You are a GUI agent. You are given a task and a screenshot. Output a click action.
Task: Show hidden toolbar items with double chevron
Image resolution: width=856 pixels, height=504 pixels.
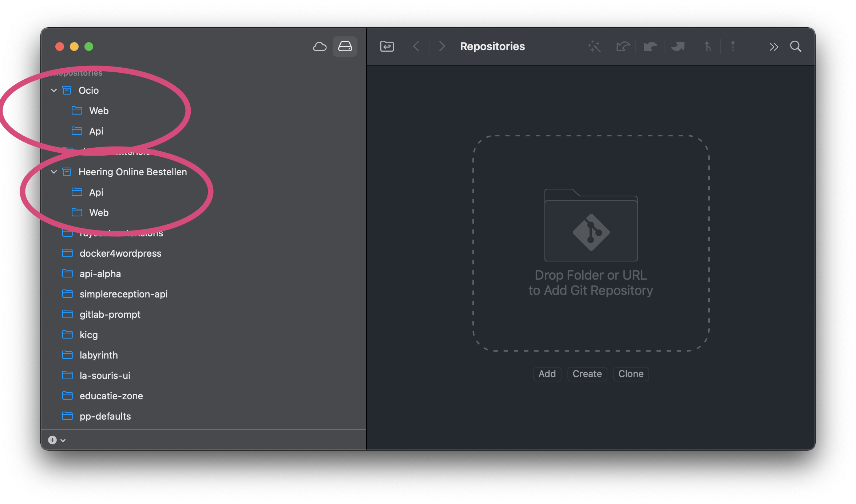pos(773,47)
